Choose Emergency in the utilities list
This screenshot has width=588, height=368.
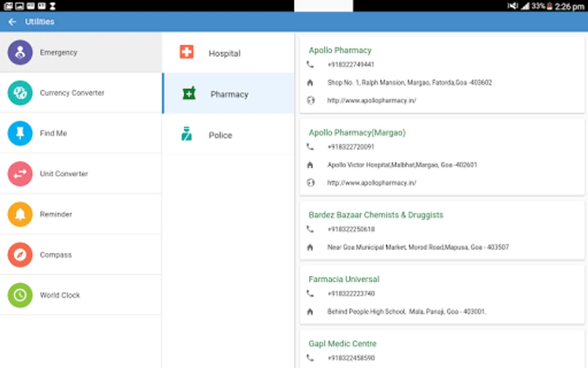81,52
